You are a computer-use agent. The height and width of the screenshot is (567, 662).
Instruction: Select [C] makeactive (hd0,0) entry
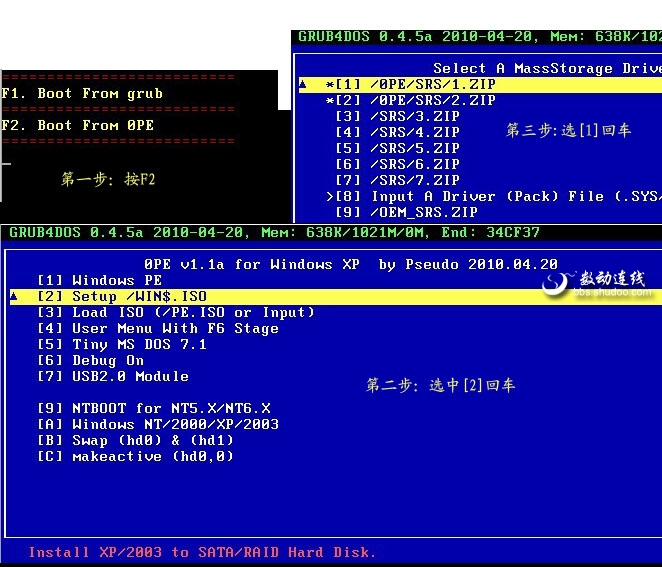[136, 456]
